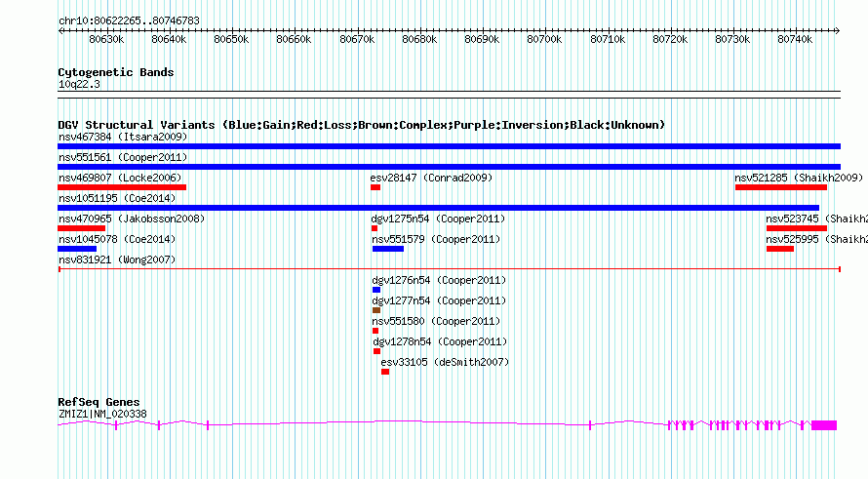The height and width of the screenshot is (479, 868).
Task: Click the nsv467384 (Itsara2009) variant label
Action: tap(123, 137)
